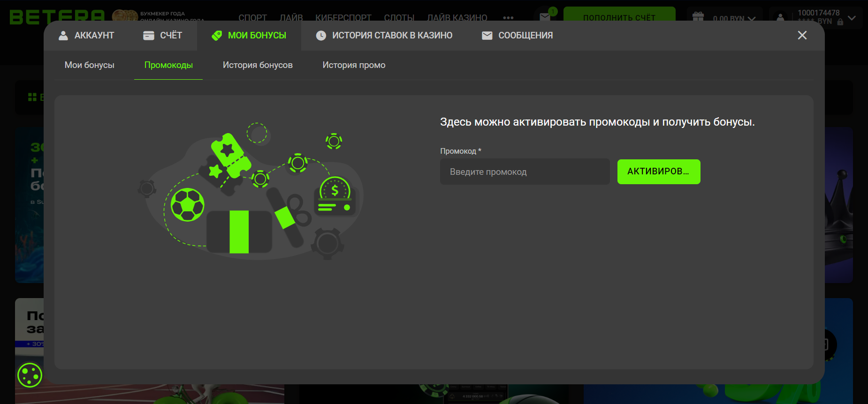Click the Пополнить счёт button in header

[x=619, y=15]
